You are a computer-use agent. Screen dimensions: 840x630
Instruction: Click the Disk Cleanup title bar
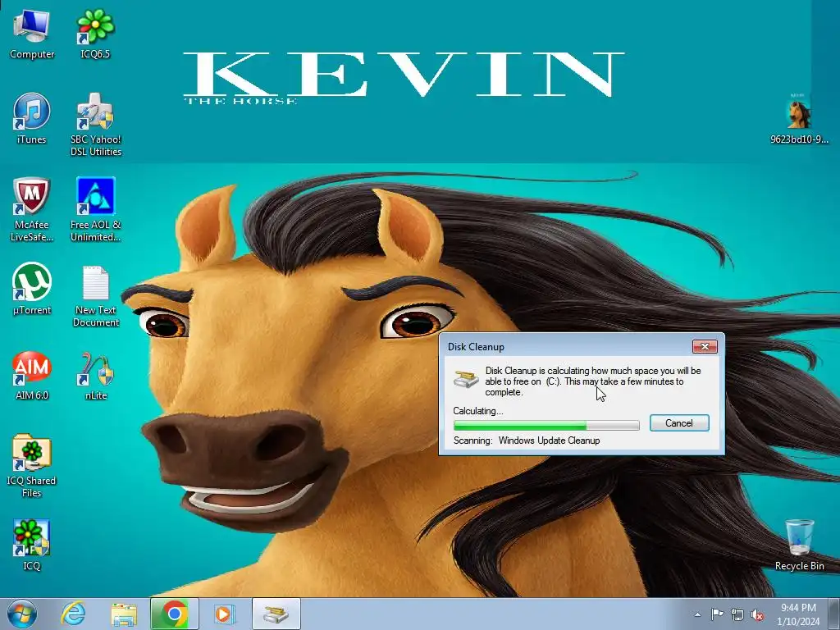tap(565, 347)
